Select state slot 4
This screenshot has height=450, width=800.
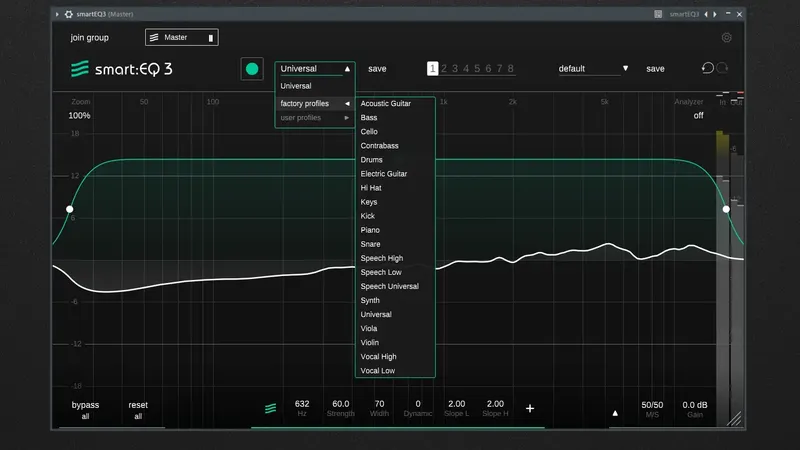tap(466, 68)
